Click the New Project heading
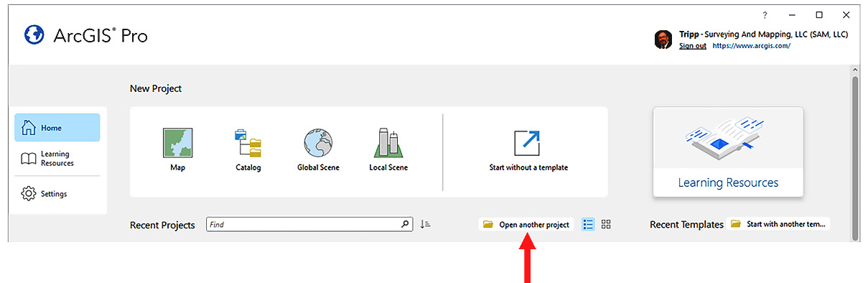Image resolution: width=868 pixels, height=283 pixels. tap(156, 88)
